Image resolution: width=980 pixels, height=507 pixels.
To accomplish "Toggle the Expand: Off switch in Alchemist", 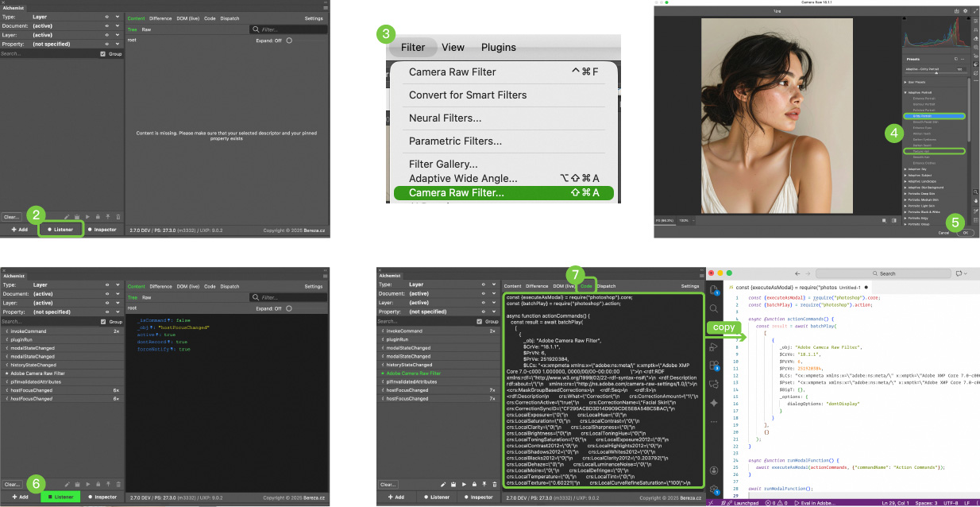I will tap(289, 40).
